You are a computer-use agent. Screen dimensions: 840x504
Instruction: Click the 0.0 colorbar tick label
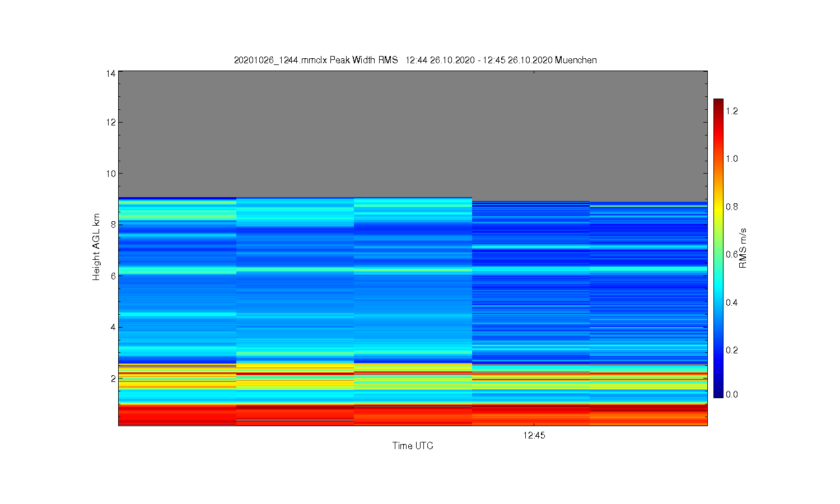732,394
